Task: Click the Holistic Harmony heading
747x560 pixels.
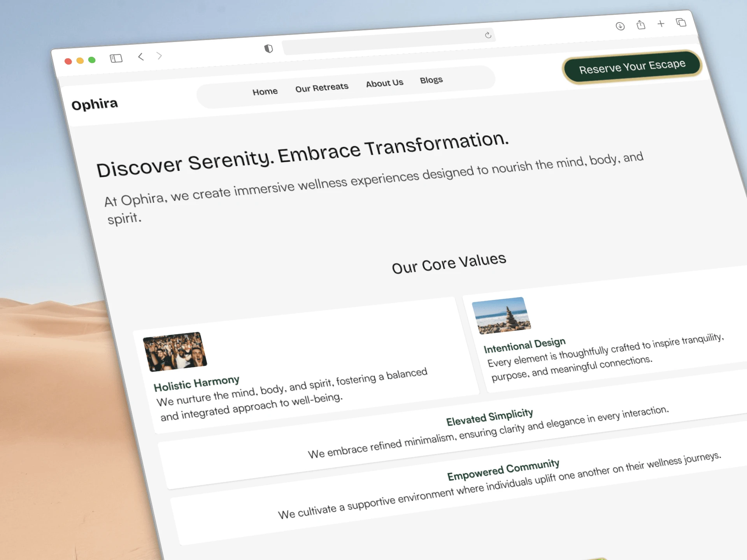Action: coord(196,383)
